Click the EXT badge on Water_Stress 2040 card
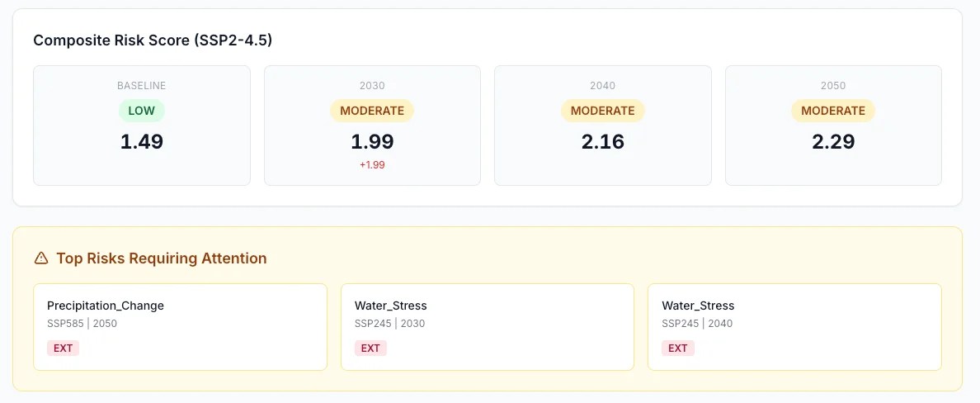The width and height of the screenshot is (980, 403). coord(678,348)
